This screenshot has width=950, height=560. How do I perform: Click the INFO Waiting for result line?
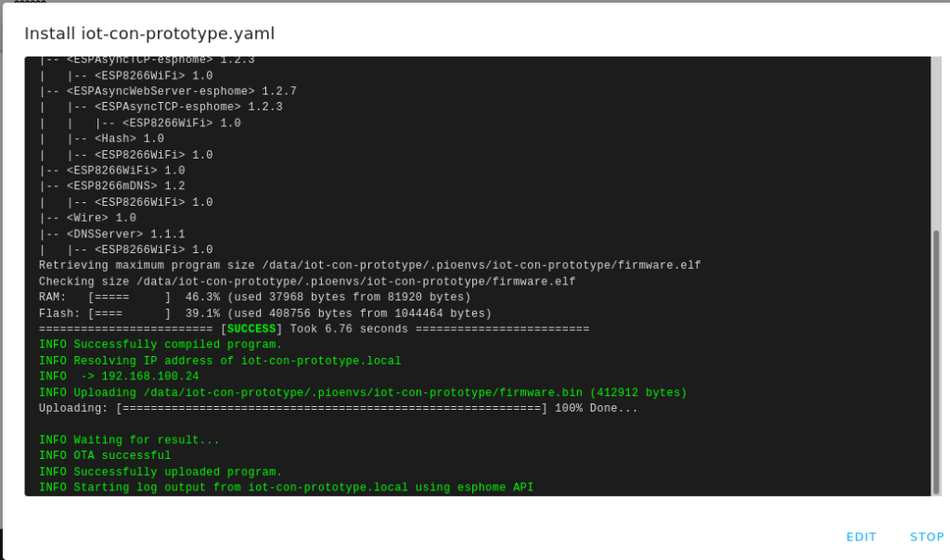click(x=129, y=440)
